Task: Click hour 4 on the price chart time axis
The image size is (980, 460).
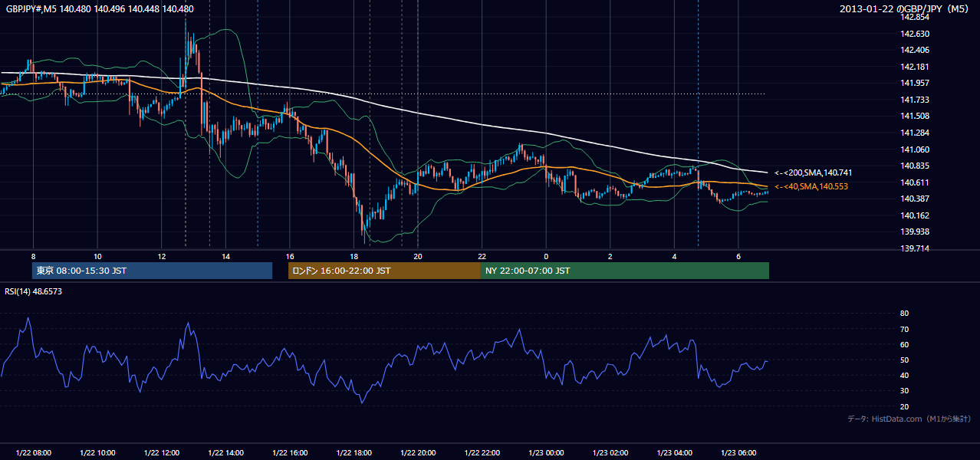Action: [x=675, y=256]
